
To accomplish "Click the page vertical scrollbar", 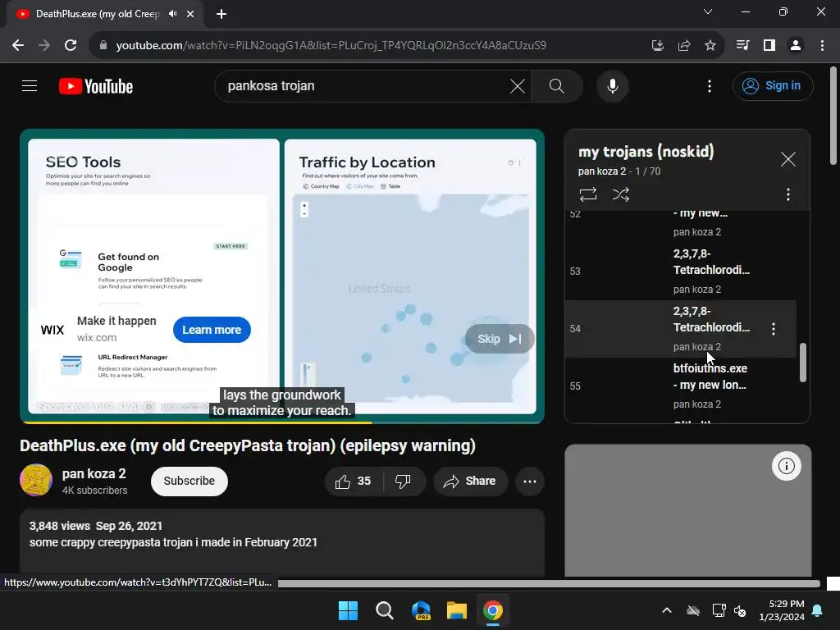I will pyautogui.click(x=833, y=115).
